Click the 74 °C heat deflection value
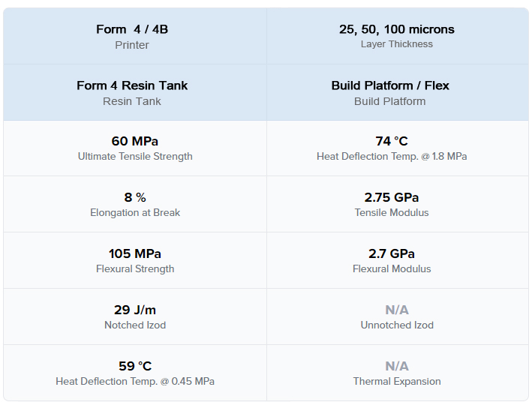Image resolution: width=532 pixels, height=408 pixels. (x=392, y=141)
